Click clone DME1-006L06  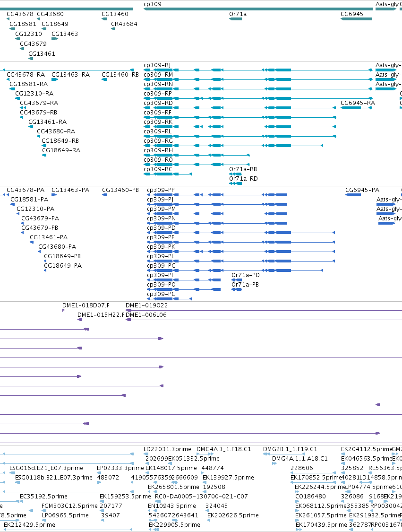[x=146, y=315]
